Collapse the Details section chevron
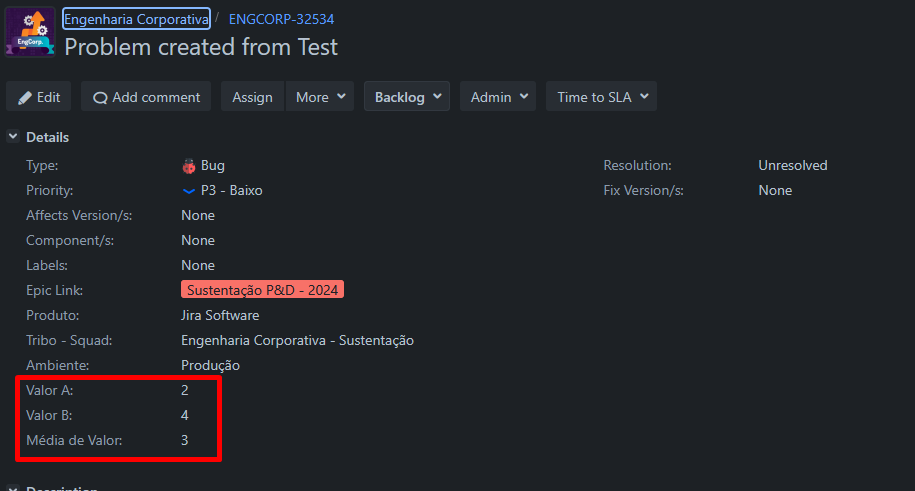This screenshot has height=491, width=915. pyautogui.click(x=13, y=136)
